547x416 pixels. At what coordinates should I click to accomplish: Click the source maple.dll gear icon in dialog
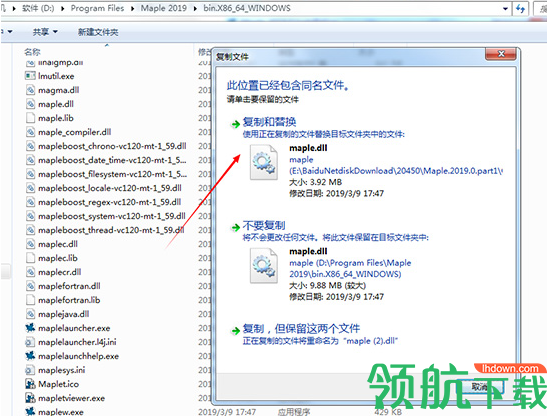pyautogui.click(x=264, y=162)
